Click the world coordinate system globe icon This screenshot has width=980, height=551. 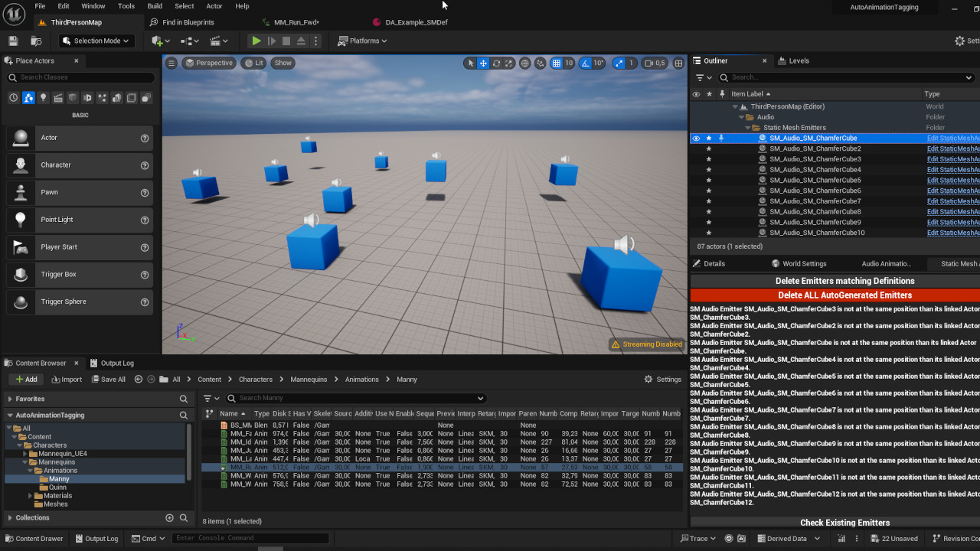pyautogui.click(x=525, y=64)
